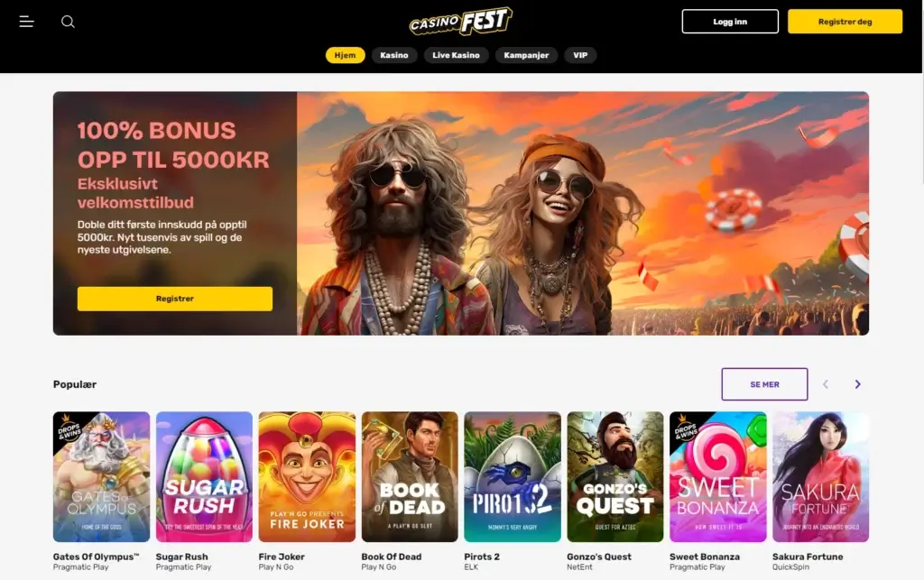The width and height of the screenshot is (924, 580).
Task: Switch to Live Kasino tab
Action: [456, 55]
